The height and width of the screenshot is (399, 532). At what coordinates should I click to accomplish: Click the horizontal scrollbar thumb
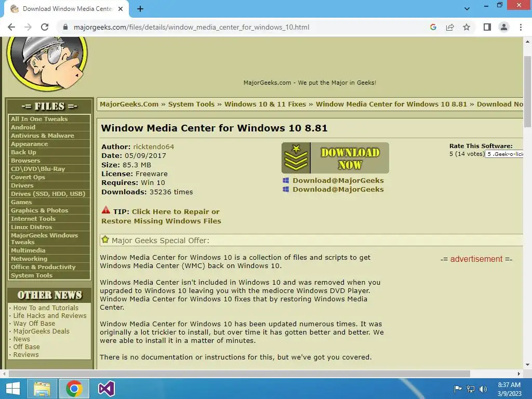coord(239,374)
